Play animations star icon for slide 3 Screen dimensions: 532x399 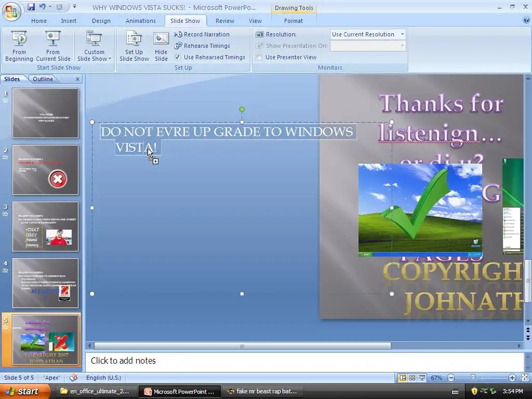(5, 214)
